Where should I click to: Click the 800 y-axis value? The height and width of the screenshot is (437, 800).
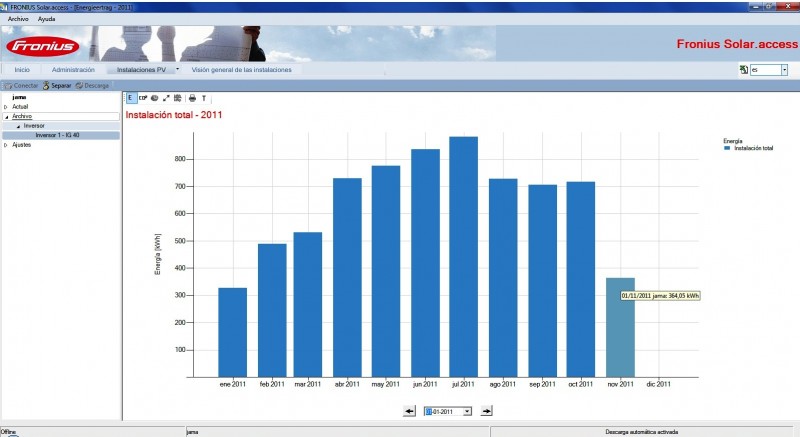[x=180, y=159]
